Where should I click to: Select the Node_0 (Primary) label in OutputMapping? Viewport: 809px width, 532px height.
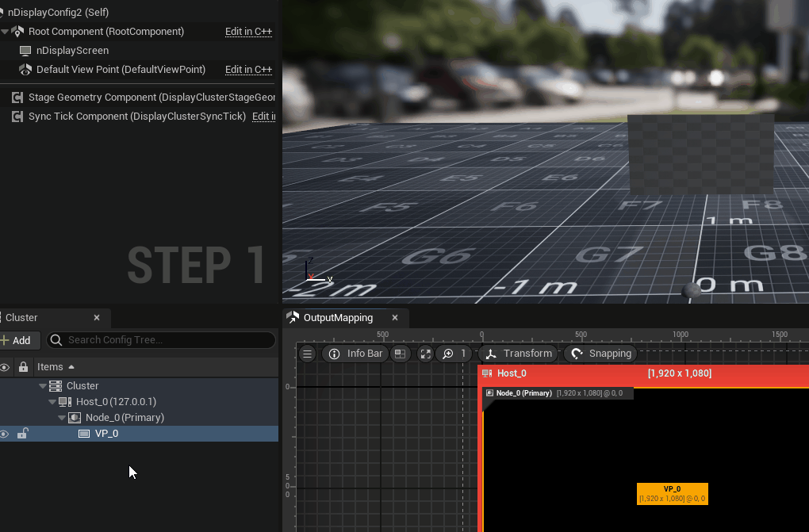point(558,393)
